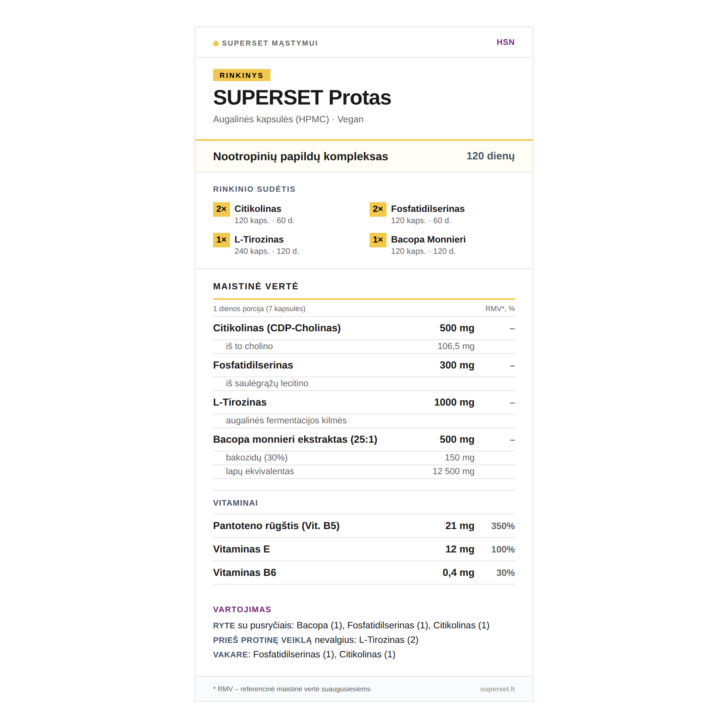This screenshot has width=728, height=728.
Task: Open the superset.lt website link
Action: pyautogui.click(x=497, y=689)
